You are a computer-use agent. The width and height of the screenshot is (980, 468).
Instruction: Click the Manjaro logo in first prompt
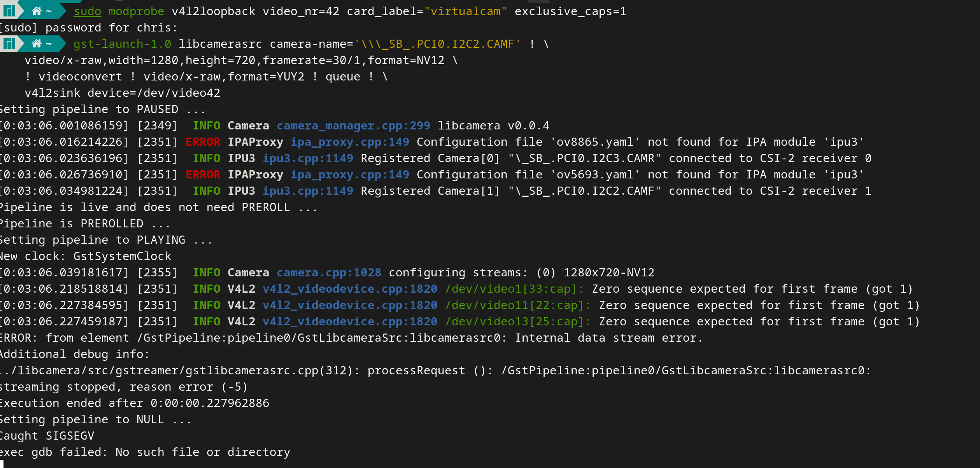[9, 11]
